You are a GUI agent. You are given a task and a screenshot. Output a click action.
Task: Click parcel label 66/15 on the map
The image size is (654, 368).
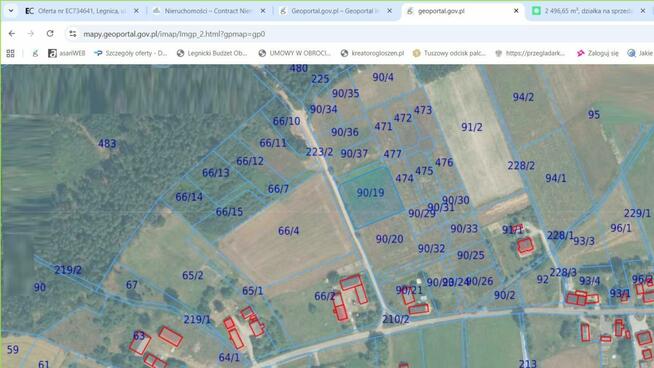pyautogui.click(x=229, y=212)
